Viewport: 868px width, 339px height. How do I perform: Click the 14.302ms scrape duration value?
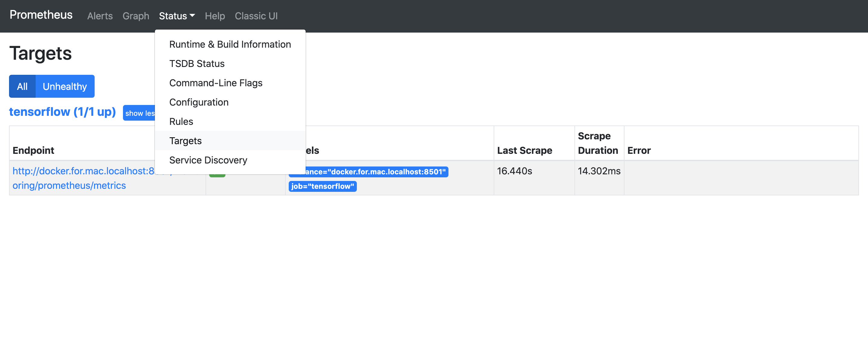click(599, 171)
